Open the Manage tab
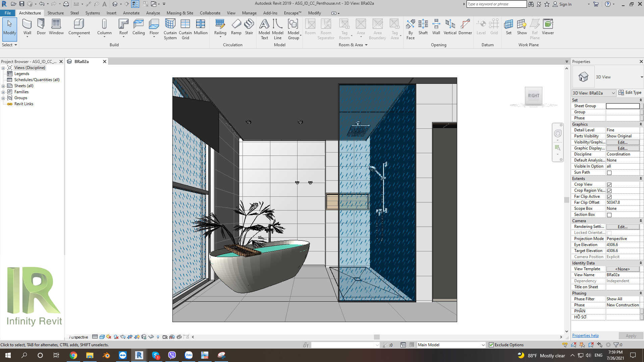Screen dimensions: 644x362 [x=249, y=13]
